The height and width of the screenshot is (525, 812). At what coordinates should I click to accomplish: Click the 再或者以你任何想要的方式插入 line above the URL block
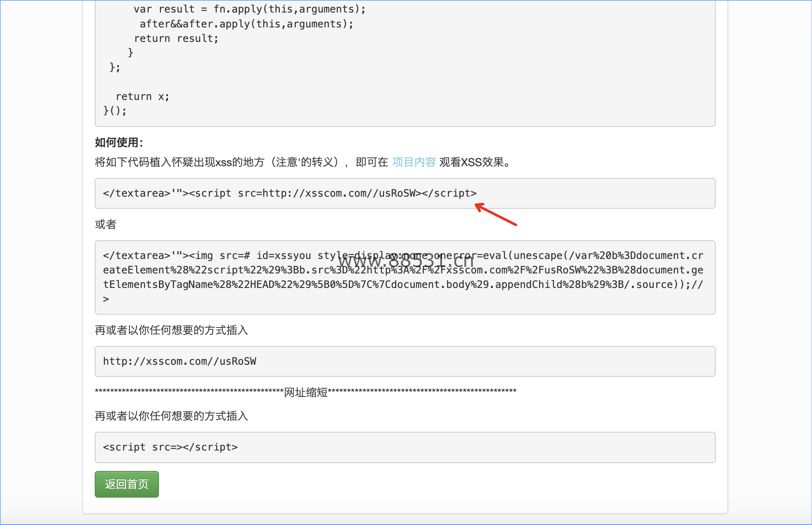(x=171, y=330)
